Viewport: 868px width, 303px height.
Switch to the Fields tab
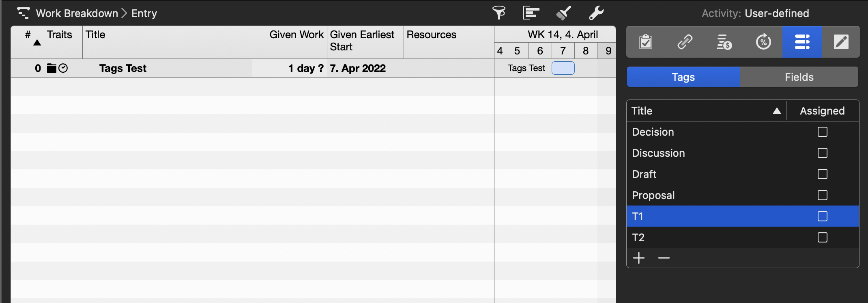pyautogui.click(x=799, y=77)
